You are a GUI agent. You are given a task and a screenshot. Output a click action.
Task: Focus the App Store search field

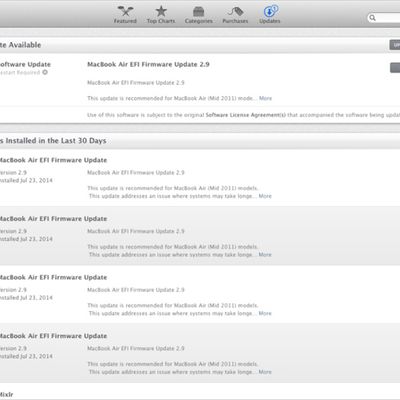[384, 18]
